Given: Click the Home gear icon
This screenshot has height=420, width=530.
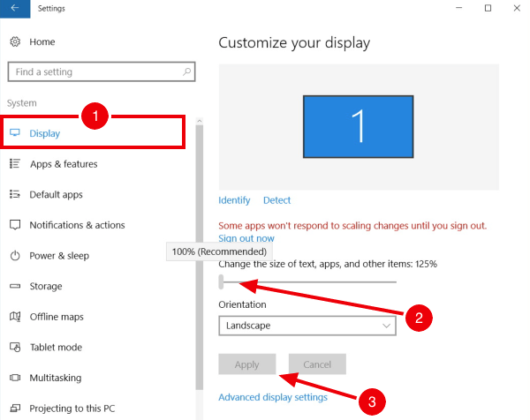Looking at the screenshot, I should (x=15, y=41).
